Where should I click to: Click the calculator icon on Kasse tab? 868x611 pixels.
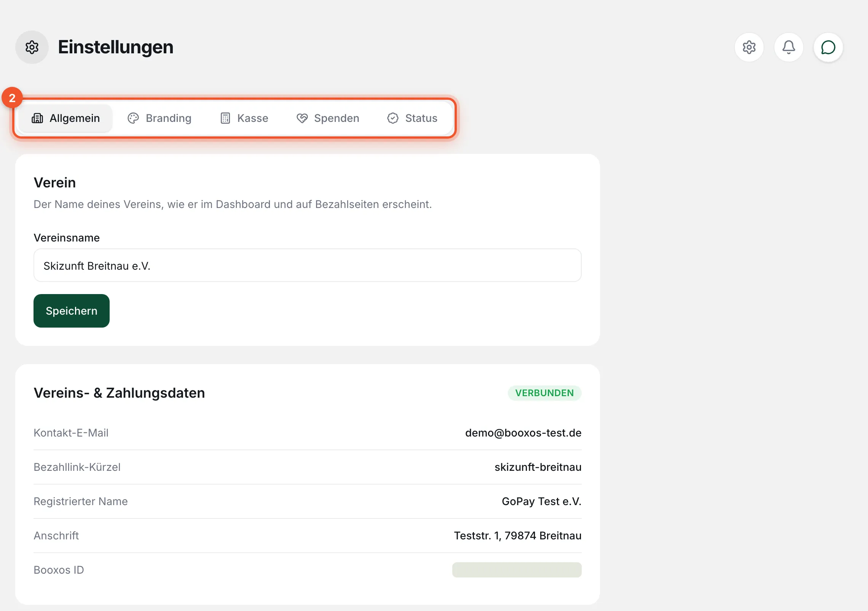point(225,118)
